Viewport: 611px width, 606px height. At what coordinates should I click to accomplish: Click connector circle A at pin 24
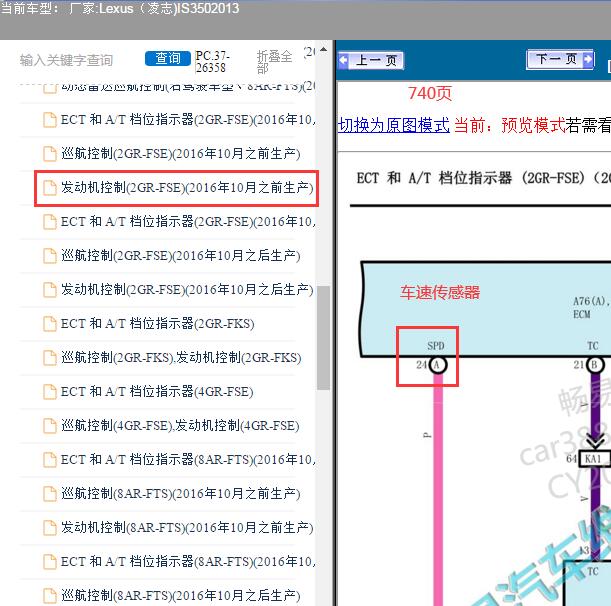click(438, 365)
